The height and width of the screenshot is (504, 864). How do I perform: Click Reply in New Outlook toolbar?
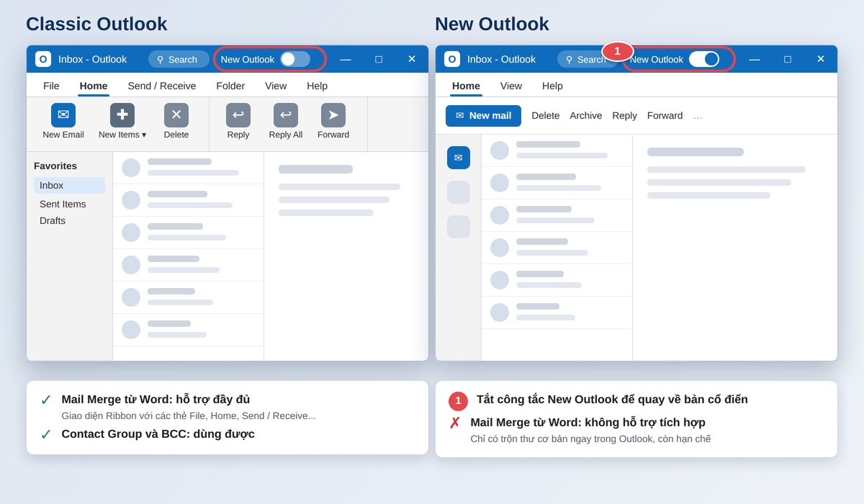click(625, 116)
